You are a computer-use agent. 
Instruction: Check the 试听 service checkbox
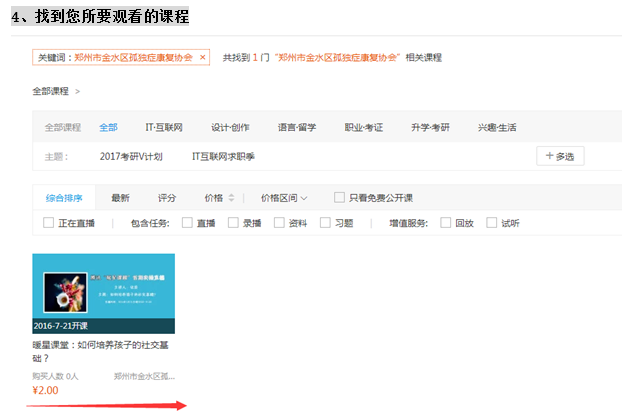[x=492, y=223]
